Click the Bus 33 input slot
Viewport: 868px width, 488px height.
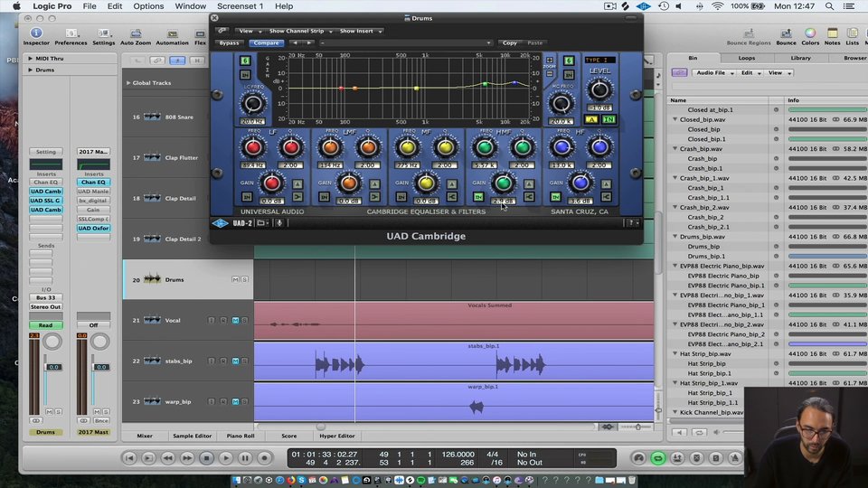coord(45,297)
